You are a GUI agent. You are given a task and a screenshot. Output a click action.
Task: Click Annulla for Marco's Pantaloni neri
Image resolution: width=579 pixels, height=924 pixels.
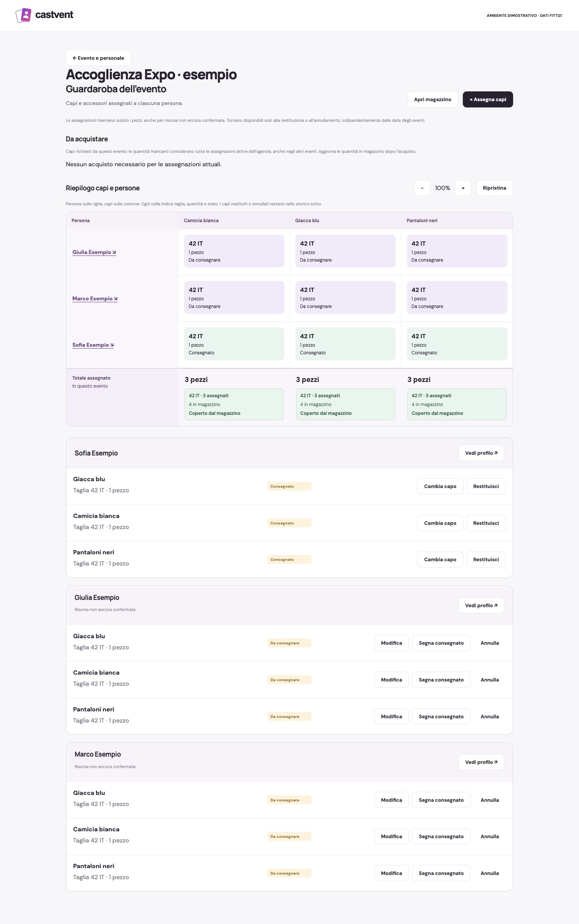pos(489,873)
